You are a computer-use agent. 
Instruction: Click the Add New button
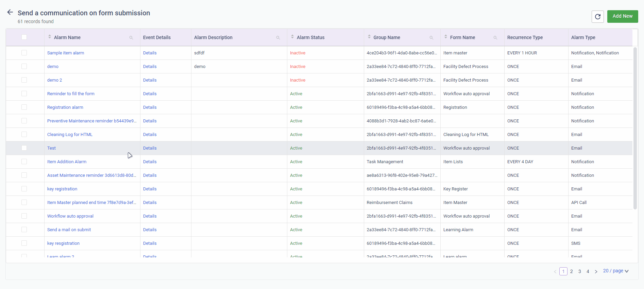pyautogui.click(x=622, y=16)
